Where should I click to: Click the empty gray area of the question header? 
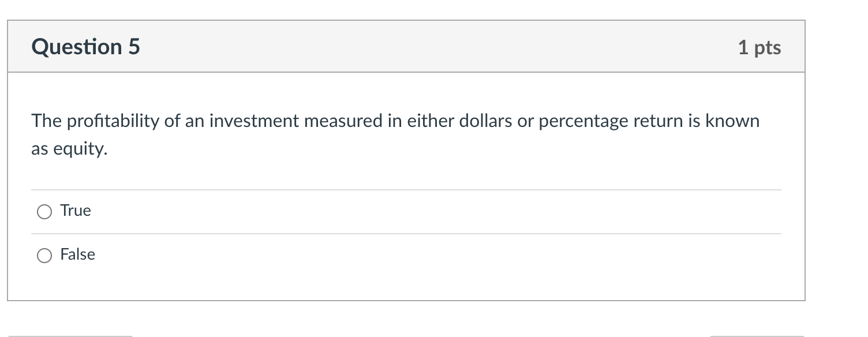click(x=439, y=47)
